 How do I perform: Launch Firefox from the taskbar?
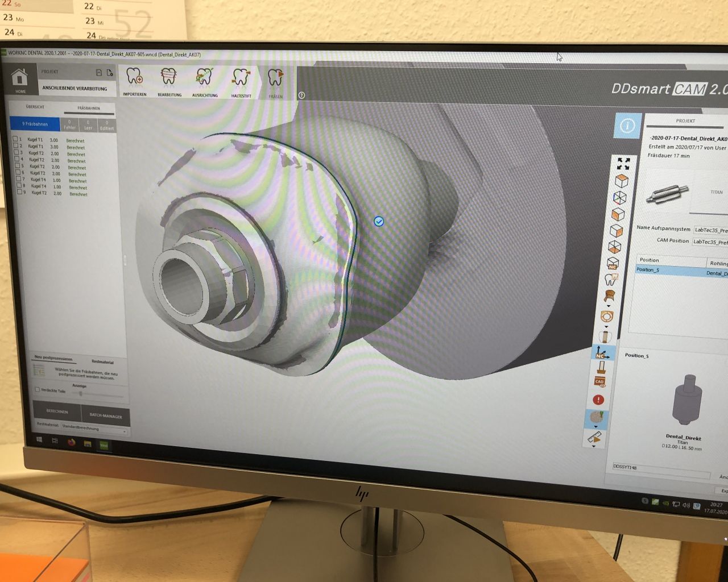click(72, 442)
